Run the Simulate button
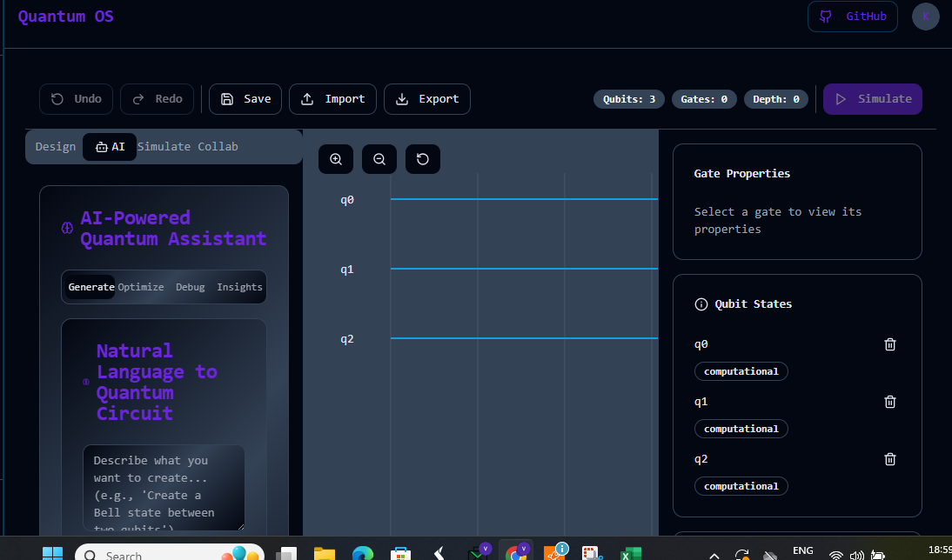 click(873, 99)
